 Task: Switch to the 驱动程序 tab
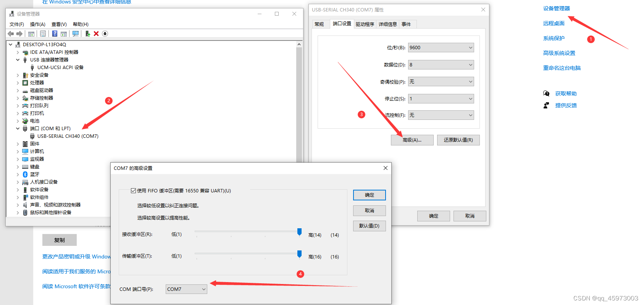pyautogui.click(x=365, y=24)
